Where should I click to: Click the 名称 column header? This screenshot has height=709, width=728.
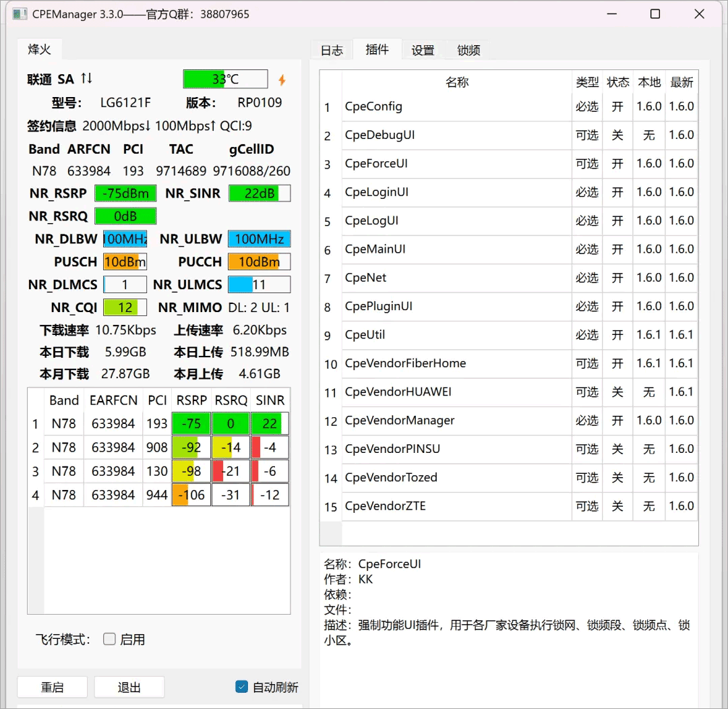[457, 82]
